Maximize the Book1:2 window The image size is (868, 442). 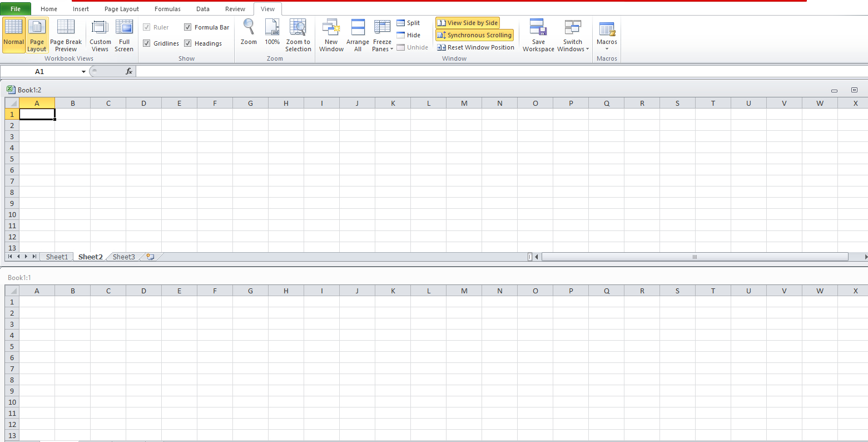point(854,90)
